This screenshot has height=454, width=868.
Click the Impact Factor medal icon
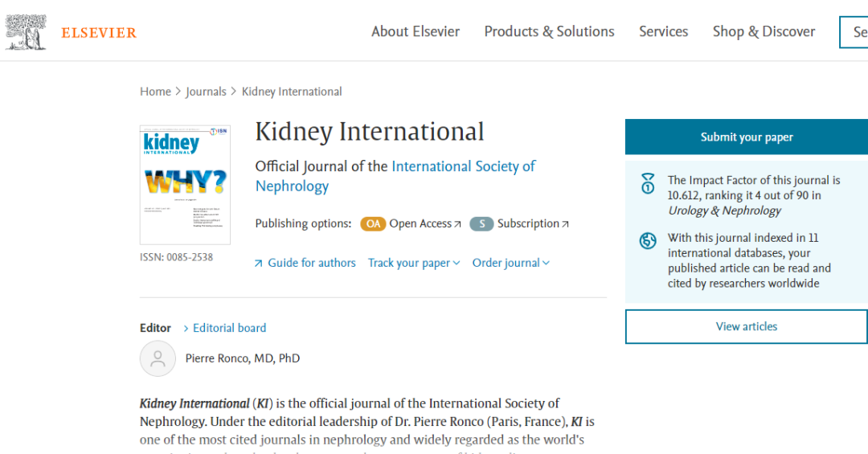tap(648, 184)
